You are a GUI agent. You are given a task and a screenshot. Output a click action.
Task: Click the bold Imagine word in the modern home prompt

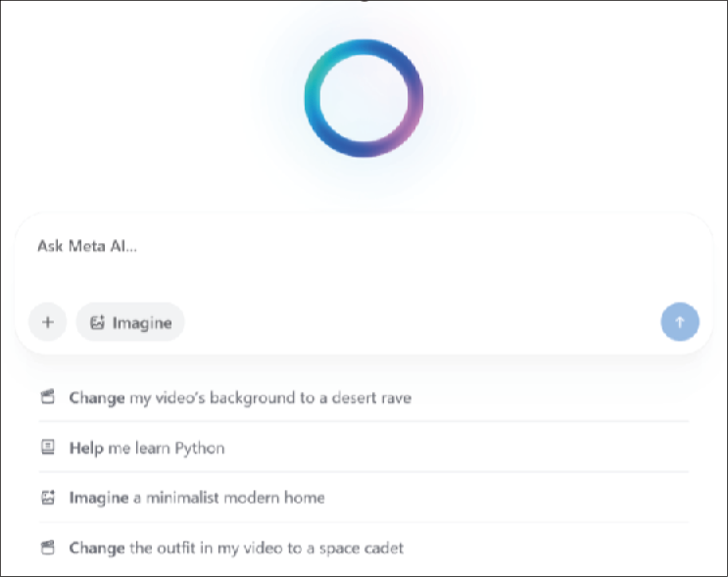pos(98,498)
